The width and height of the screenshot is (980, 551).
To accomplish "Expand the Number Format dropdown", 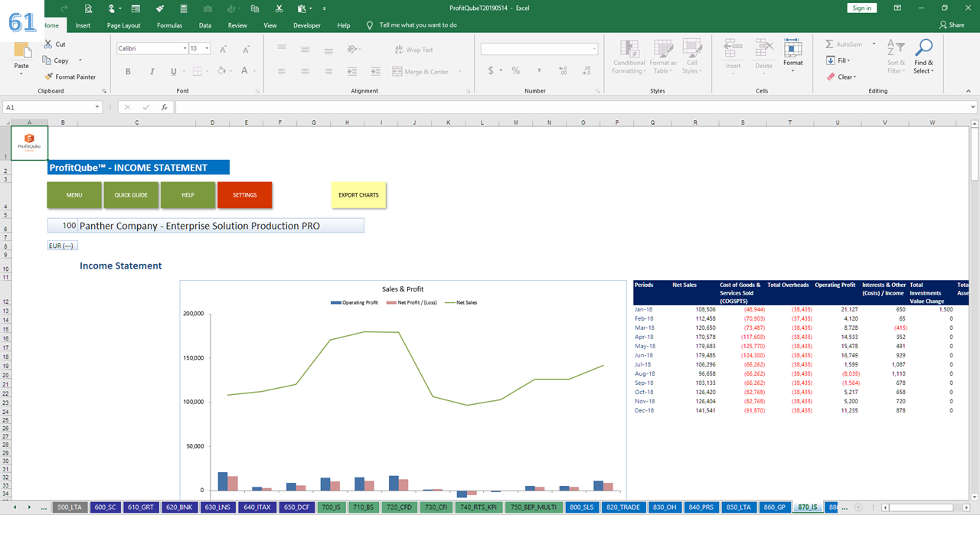I will (594, 49).
